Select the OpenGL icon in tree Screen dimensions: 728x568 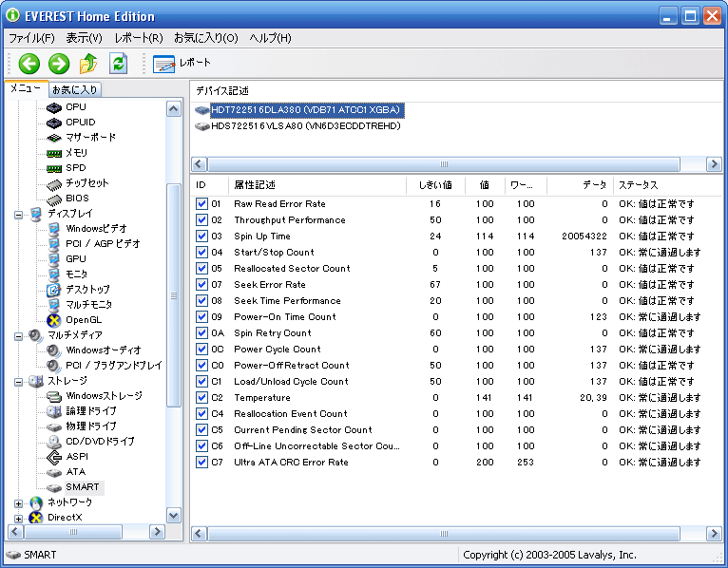pos(54,320)
